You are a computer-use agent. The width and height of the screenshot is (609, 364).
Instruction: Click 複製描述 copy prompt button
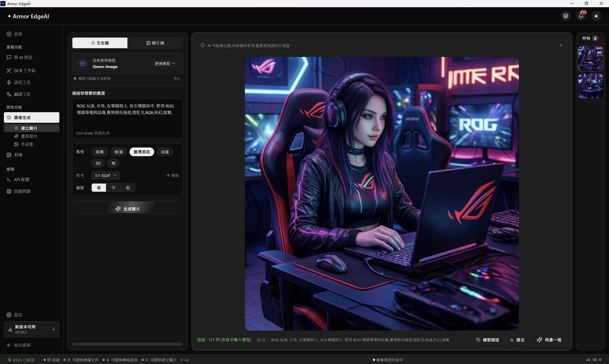click(x=488, y=340)
